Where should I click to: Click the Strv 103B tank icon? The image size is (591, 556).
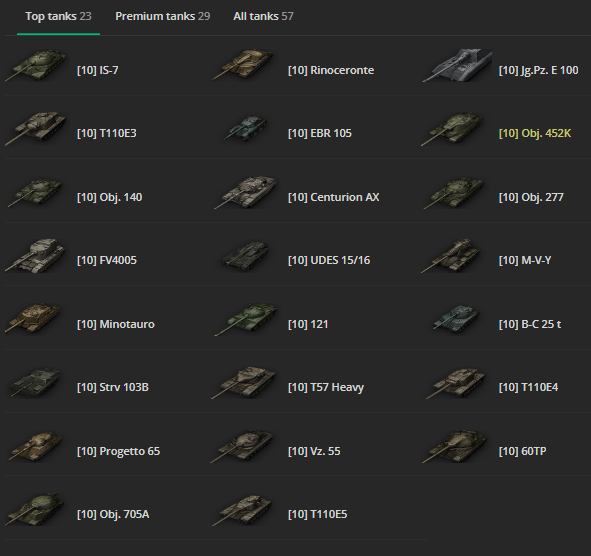pyautogui.click(x=35, y=383)
